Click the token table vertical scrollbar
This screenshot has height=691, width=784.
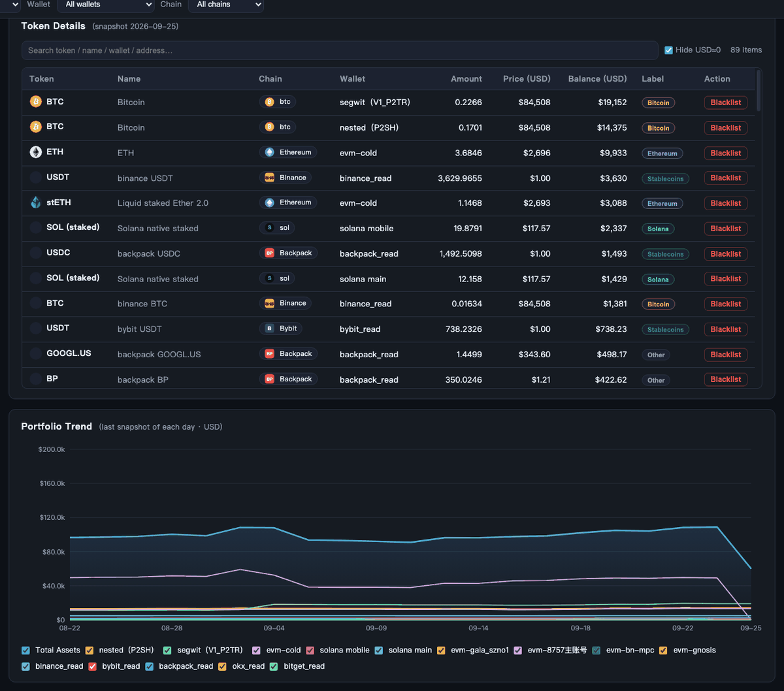(x=759, y=90)
